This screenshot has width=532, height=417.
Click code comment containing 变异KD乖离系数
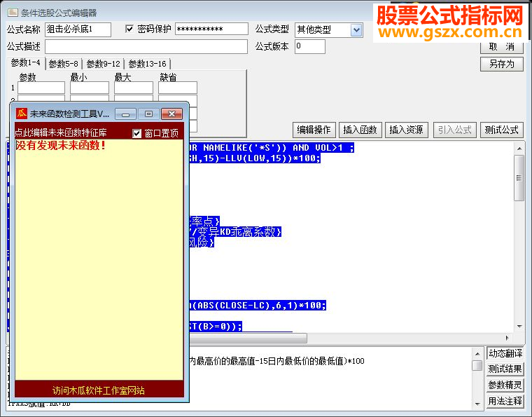(x=235, y=232)
